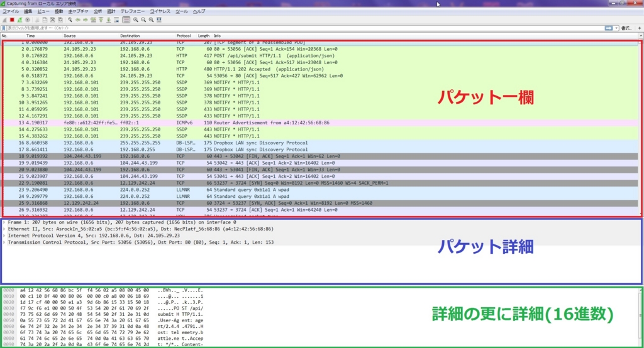Open the ワイヤレス menu
The image size is (644, 348).
pos(160,11)
